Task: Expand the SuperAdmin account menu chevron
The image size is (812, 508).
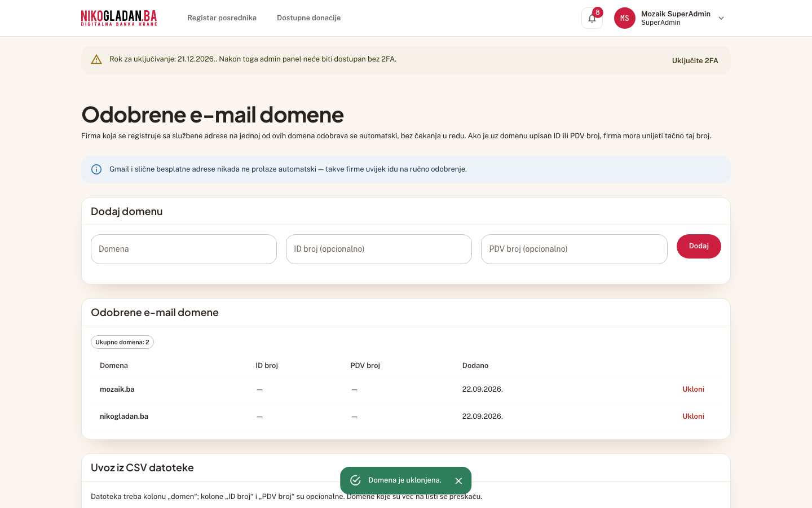Action: point(721,18)
